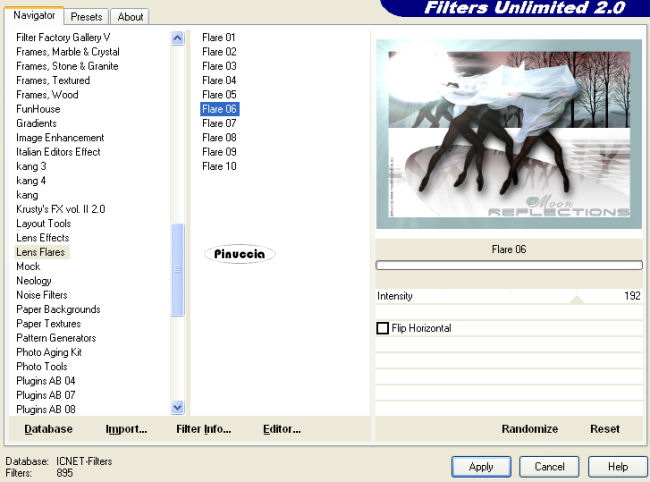The image size is (650, 482).
Task: Click the Cancel button
Action: coord(549,467)
